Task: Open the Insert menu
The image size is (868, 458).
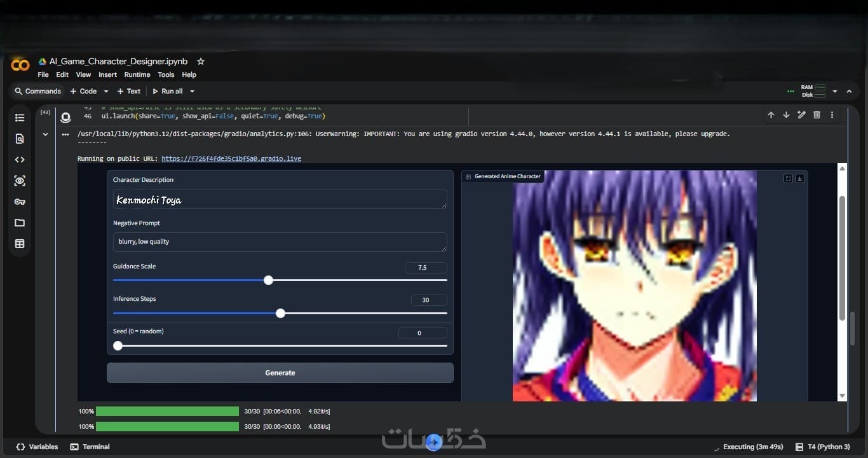Action: click(x=107, y=74)
